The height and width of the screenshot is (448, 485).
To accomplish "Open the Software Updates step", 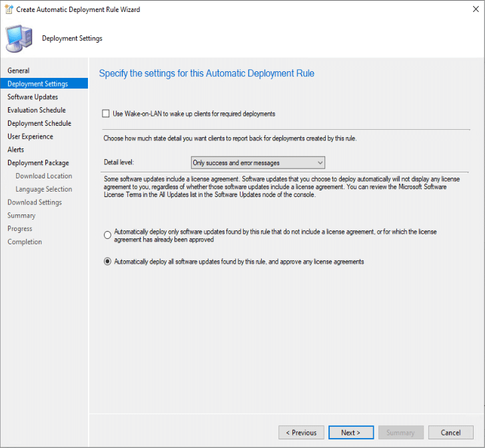I will (33, 97).
